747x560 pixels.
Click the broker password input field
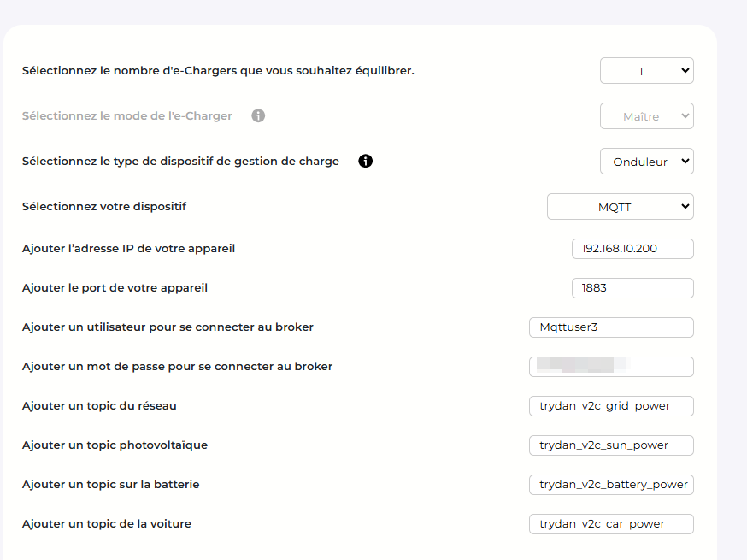tap(611, 367)
